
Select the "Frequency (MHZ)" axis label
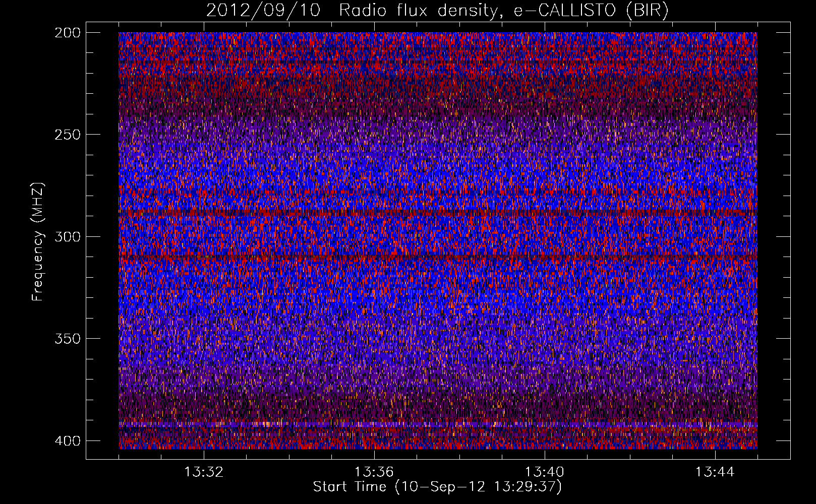click(x=38, y=241)
